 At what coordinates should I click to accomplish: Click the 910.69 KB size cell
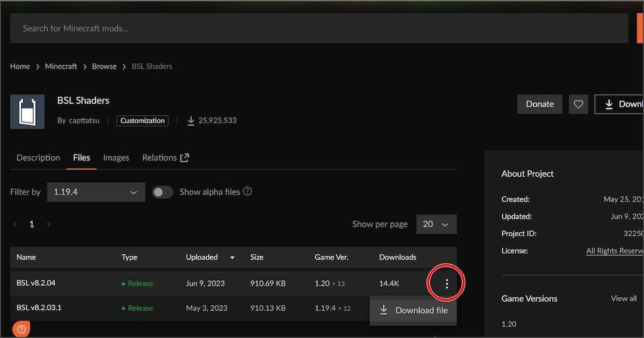point(268,283)
